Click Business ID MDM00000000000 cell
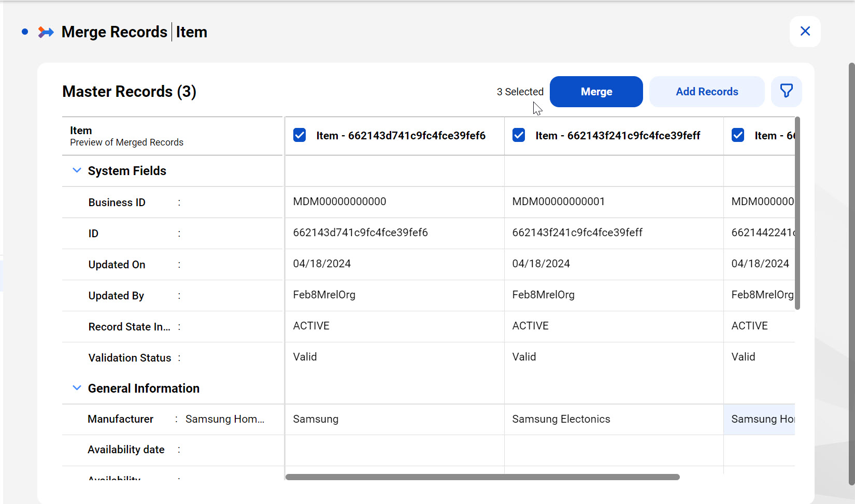Image resolution: width=855 pixels, height=504 pixels. 394,202
